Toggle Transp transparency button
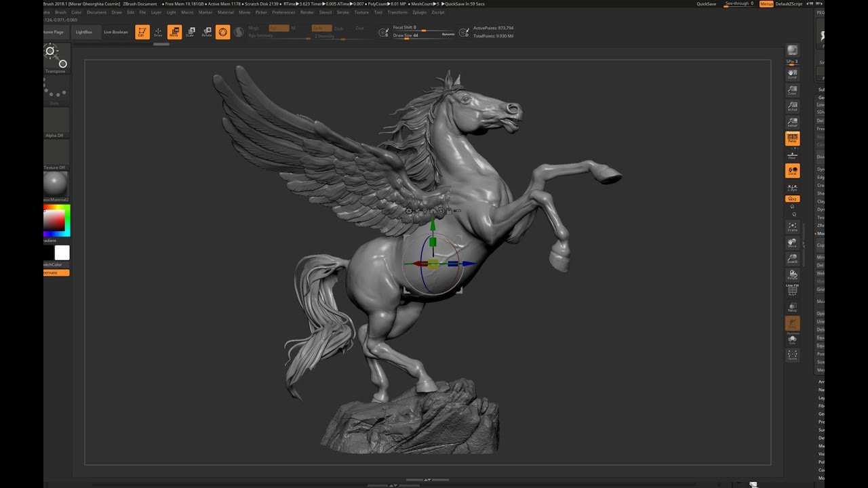The height and width of the screenshot is (488, 868). [x=792, y=307]
